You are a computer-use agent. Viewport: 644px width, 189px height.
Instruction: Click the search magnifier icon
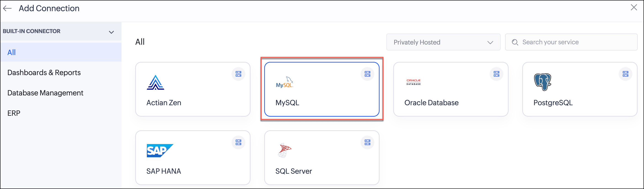click(515, 42)
